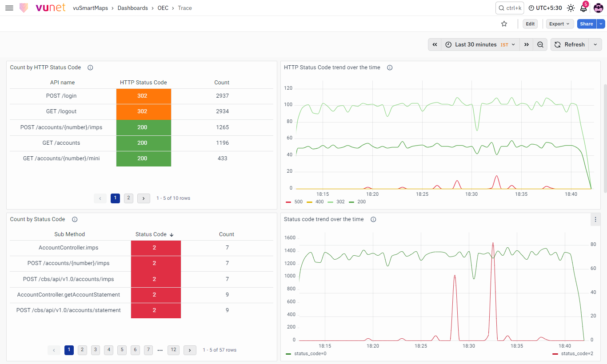Click the Share button
This screenshot has height=364, width=607.
[587, 24]
